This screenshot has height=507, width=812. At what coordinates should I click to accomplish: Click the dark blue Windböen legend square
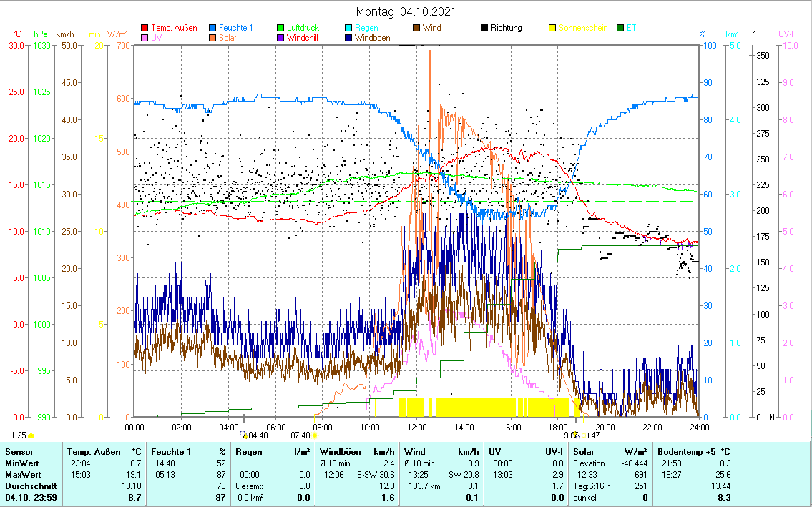[348, 38]
